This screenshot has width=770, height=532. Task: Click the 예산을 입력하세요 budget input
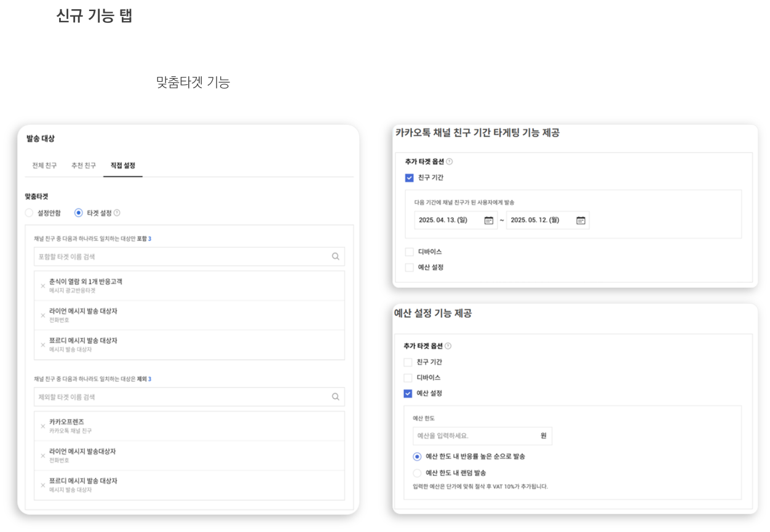(x=474, y=435)
